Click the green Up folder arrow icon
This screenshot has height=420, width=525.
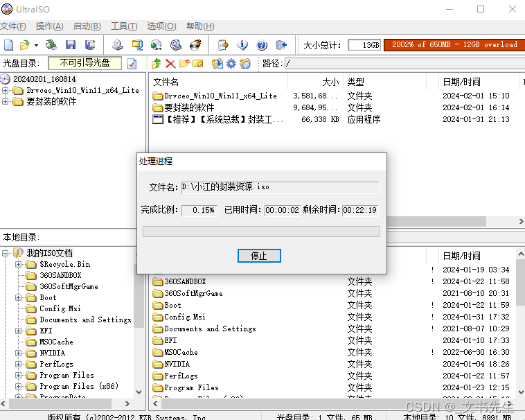click(x=157, y=63)
